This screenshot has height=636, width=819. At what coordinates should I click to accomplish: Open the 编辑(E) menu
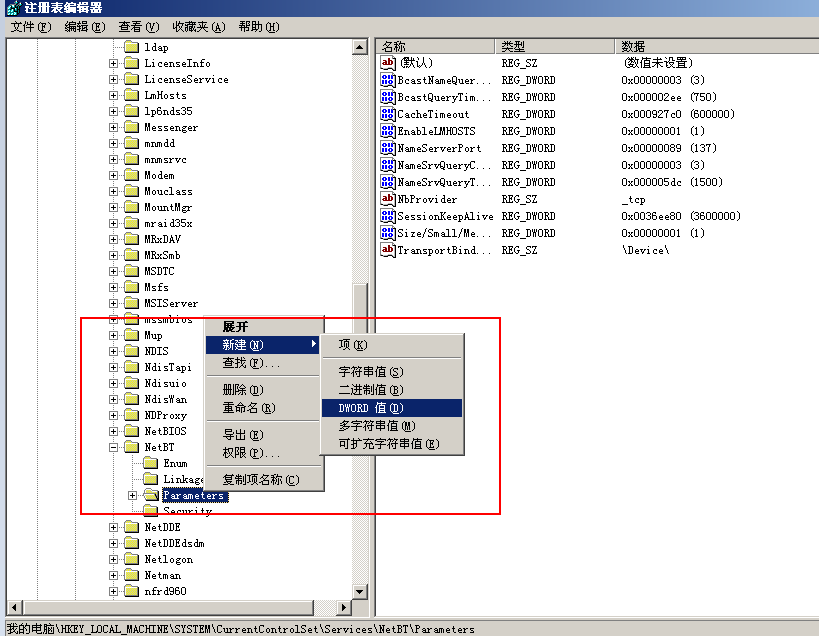click(x=85, y=27)
